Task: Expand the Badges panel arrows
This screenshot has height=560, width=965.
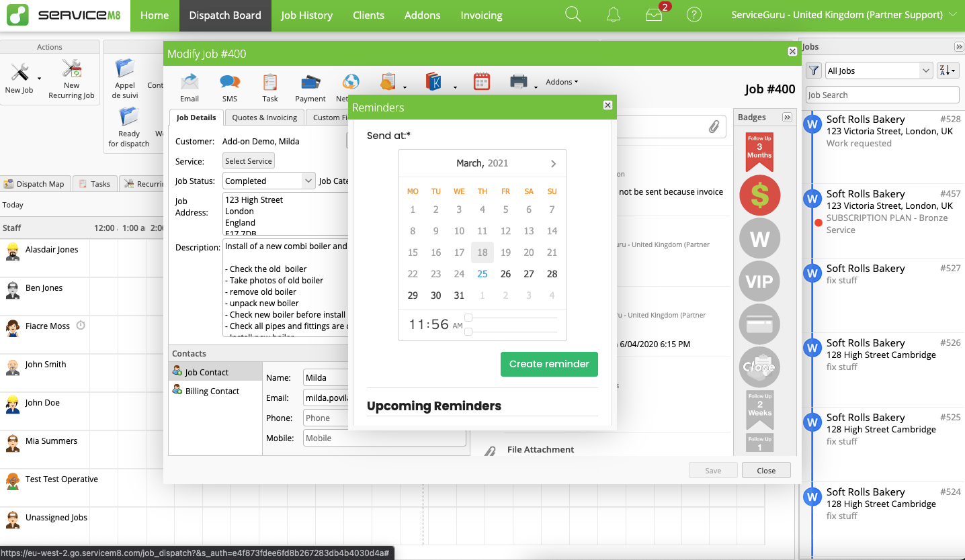Action: [787, 118]
